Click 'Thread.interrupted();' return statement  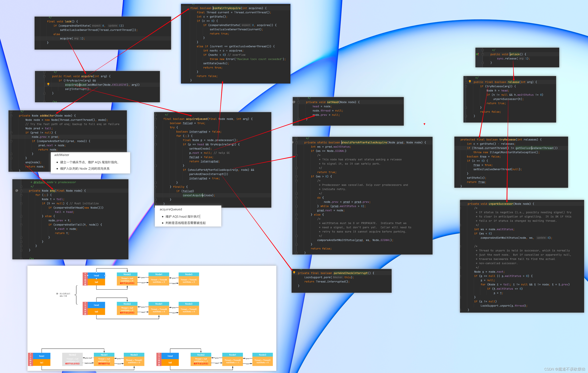pos(333,282)
